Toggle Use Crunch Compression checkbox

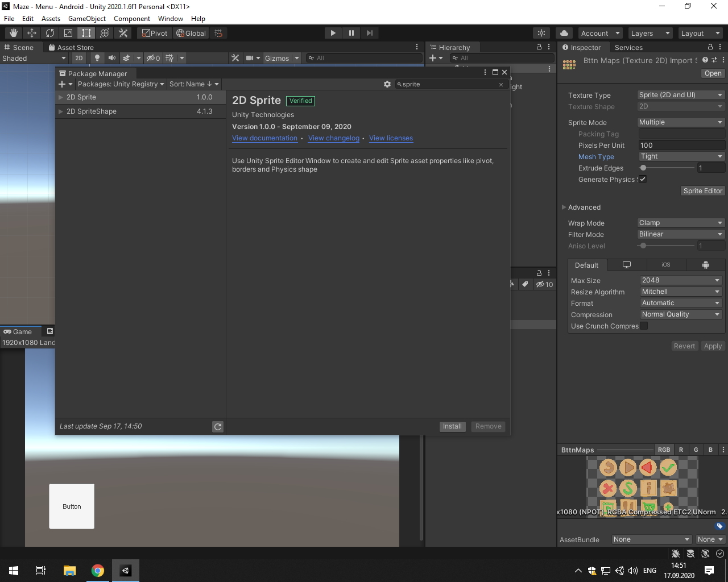coord(644,326)
